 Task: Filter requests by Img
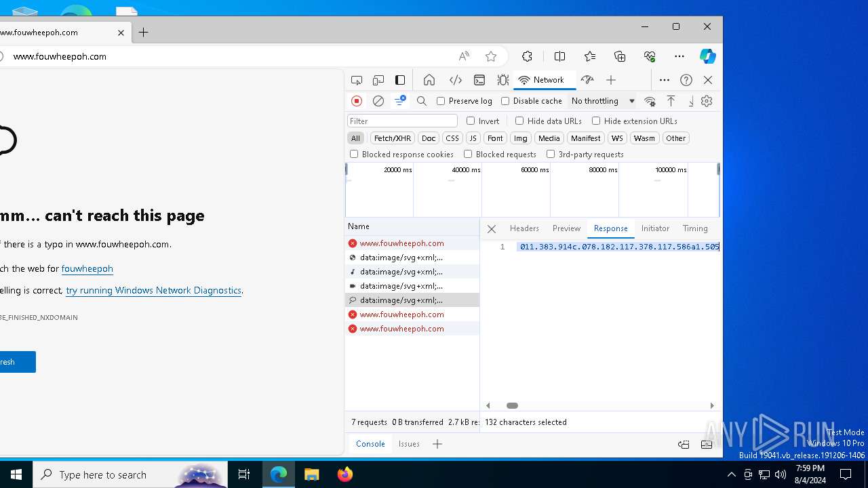[x=520, y=138]
